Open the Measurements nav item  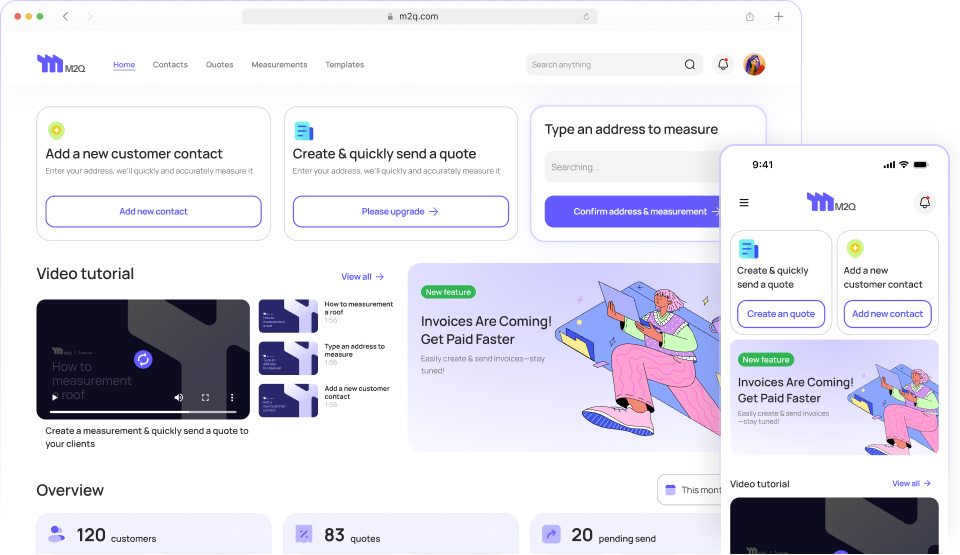[x=279, y=65]
